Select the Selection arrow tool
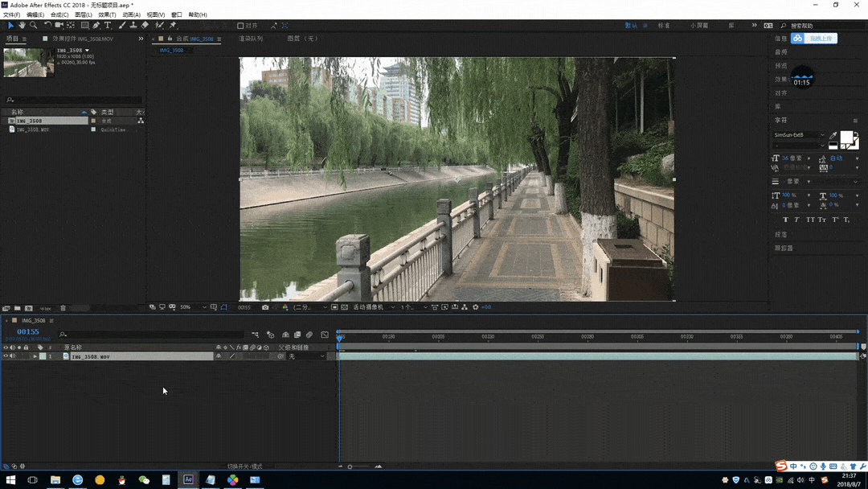This screenshot has height=489, width=868. 10,26
